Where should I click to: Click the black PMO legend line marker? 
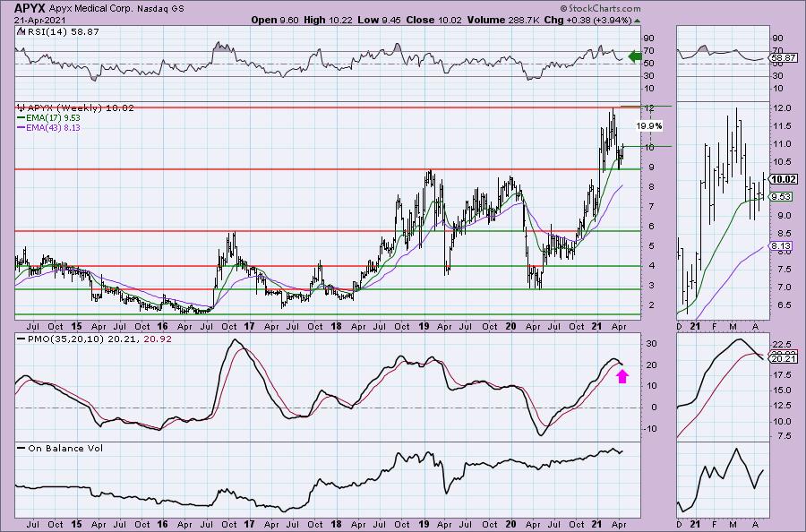[x=21, y=339]
